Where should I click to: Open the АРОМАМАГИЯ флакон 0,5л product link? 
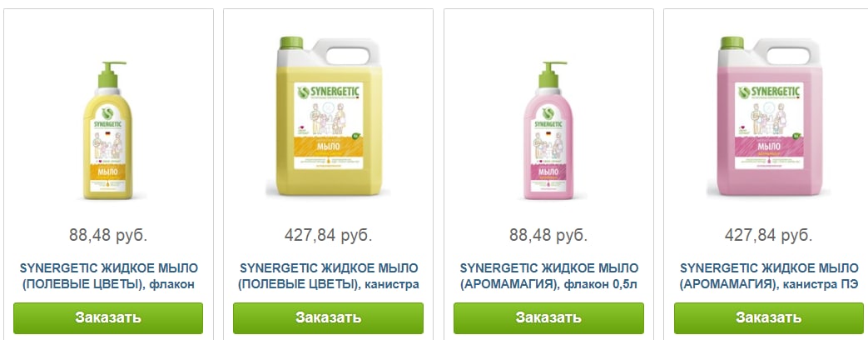pos(548,277)
